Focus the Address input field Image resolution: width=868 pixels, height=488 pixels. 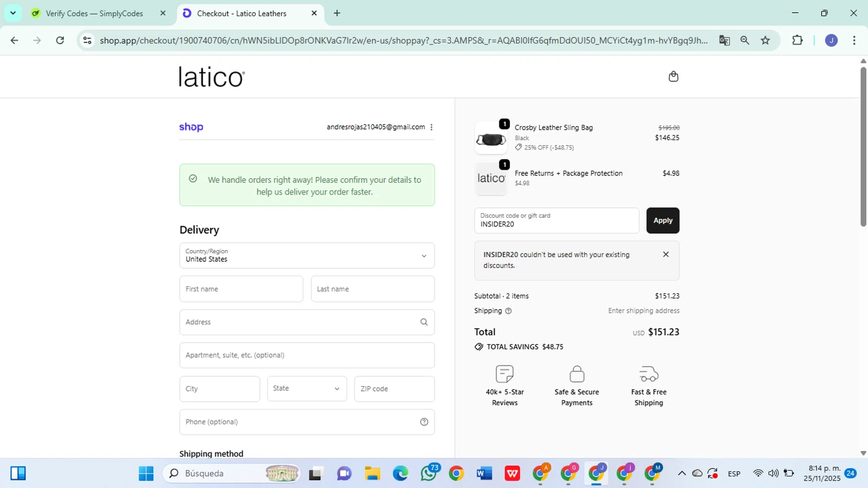tap(307, 322)
